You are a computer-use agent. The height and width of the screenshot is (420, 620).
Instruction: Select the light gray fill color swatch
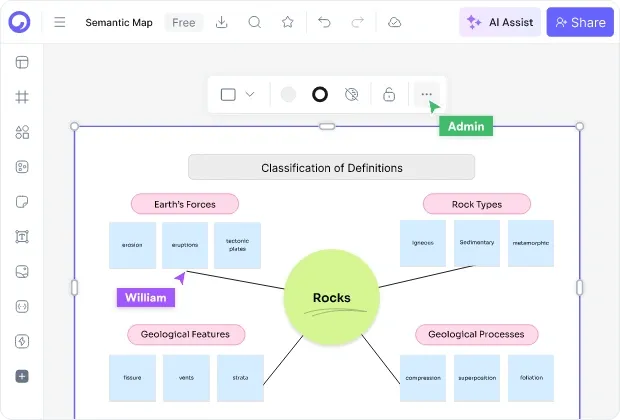(x=288, y=95)
